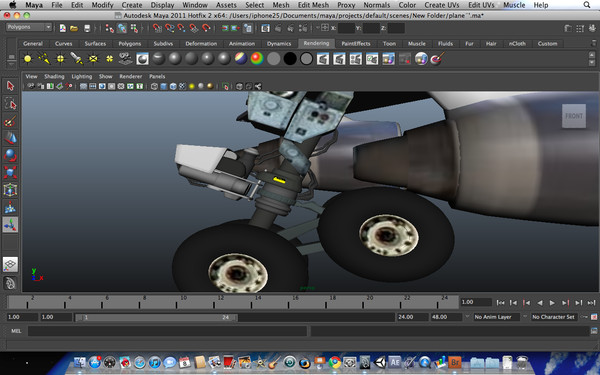The width and height of the screenshot is (600, 375).
Task: Pick the Lasso select tool
Action: point(10,103)
